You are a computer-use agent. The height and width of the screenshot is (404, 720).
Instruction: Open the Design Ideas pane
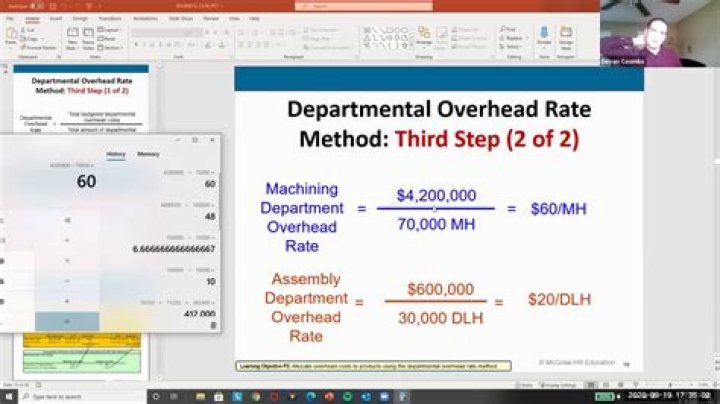(x=566, y=38)
